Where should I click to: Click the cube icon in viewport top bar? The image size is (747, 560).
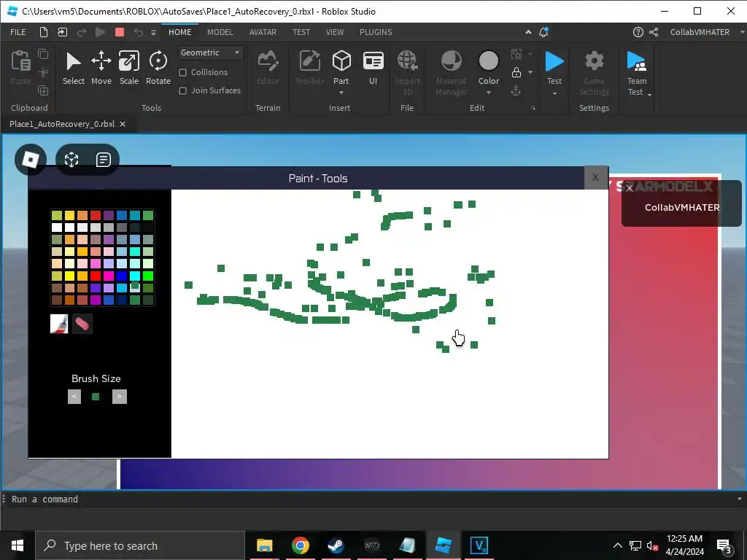click(71, 160)
